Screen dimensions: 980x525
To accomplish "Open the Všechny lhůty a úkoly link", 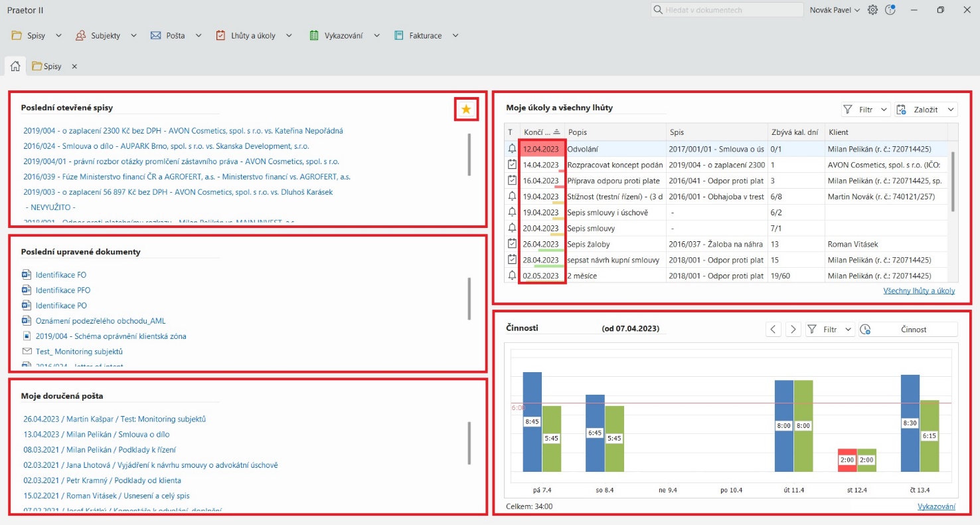I will pos(919,290).
